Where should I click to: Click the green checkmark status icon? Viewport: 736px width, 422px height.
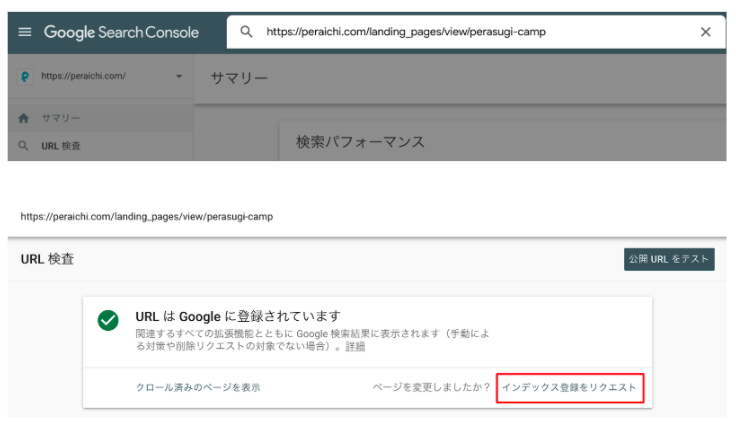click(108, 321)
